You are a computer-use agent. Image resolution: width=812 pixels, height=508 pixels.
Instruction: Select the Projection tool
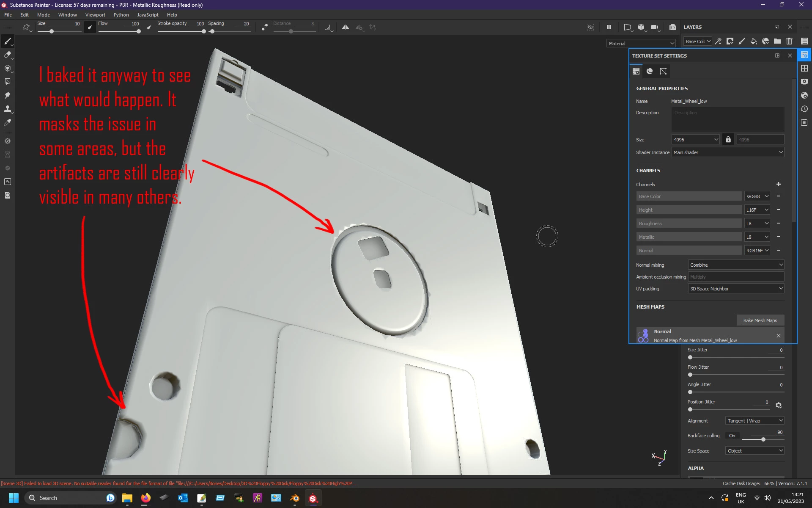(7, 68)
